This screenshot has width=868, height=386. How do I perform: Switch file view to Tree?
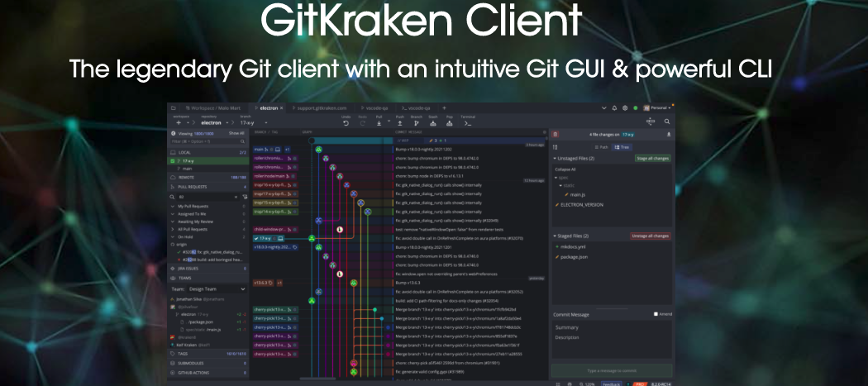pyautogui.click(x=621, y=147)
